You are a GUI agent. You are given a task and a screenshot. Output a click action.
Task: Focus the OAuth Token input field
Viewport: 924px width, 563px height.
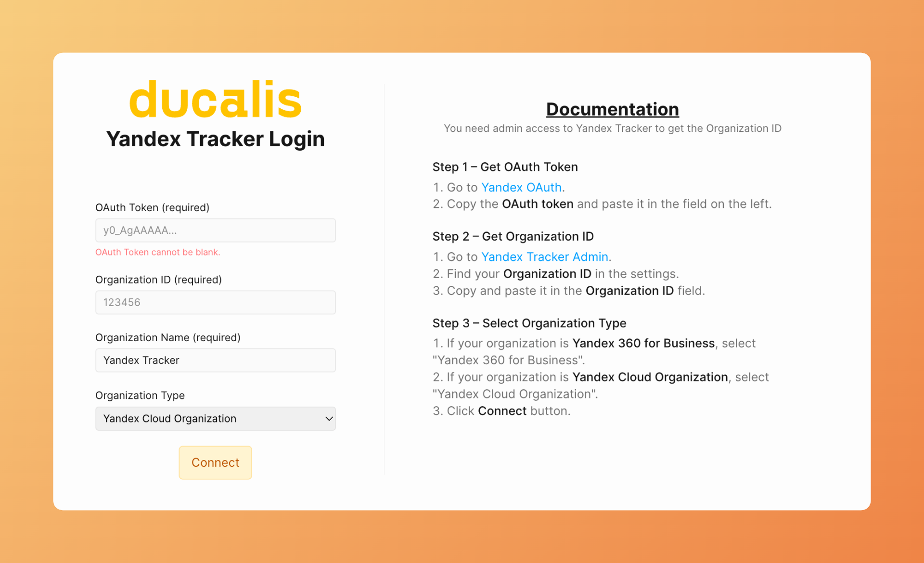pos(215,230)
